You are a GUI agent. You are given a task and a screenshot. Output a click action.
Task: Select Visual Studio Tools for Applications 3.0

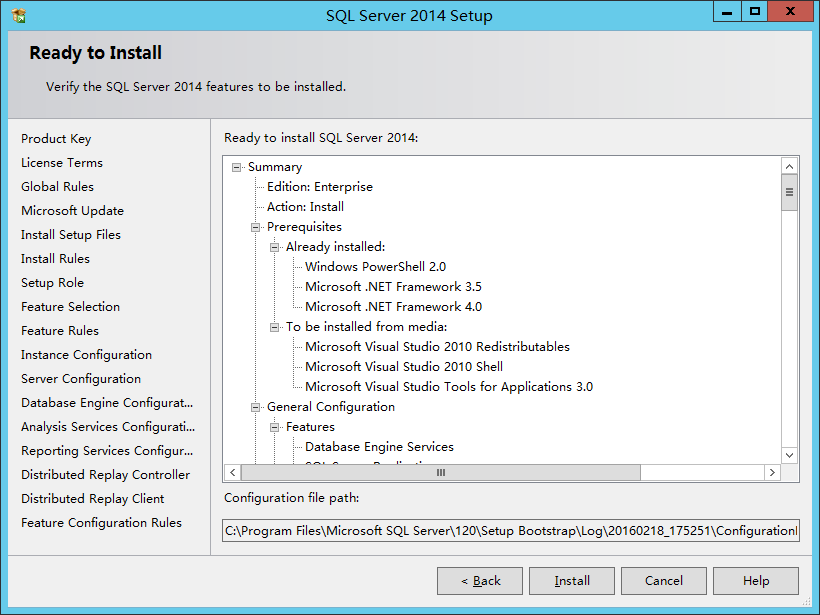coord(449,388)
